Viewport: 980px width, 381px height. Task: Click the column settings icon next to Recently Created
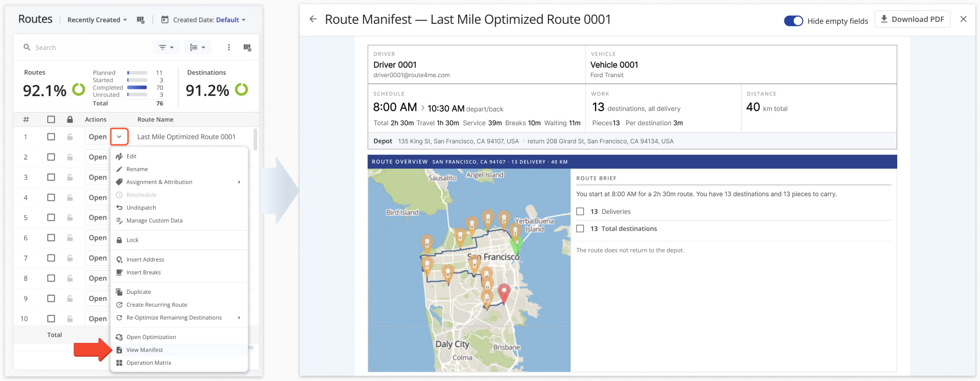point(140,20)
